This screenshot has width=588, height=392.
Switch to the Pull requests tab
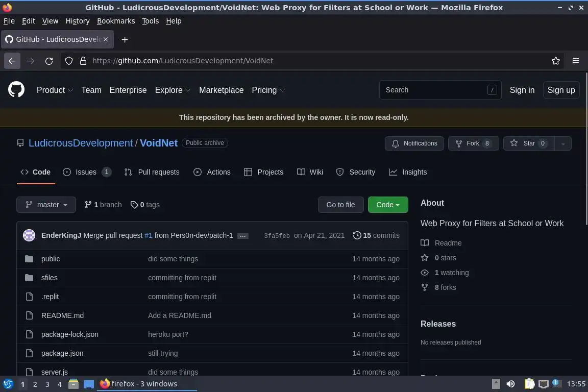(152, 172)
